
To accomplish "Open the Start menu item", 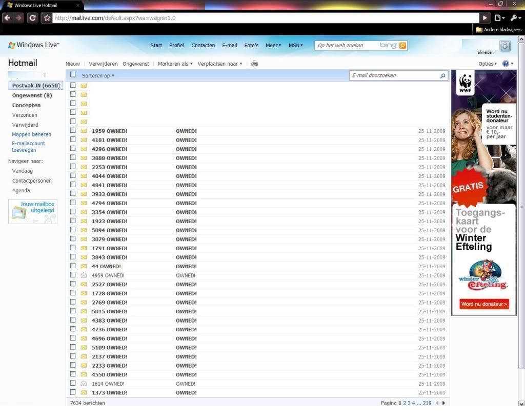I will point(156,45).
